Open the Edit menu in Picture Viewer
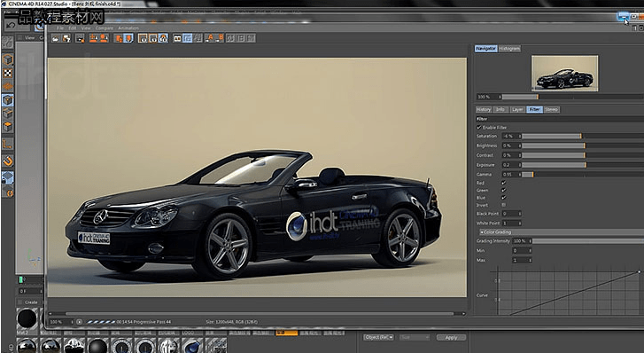This screenshot has width=644, height=353. point(73,28)
